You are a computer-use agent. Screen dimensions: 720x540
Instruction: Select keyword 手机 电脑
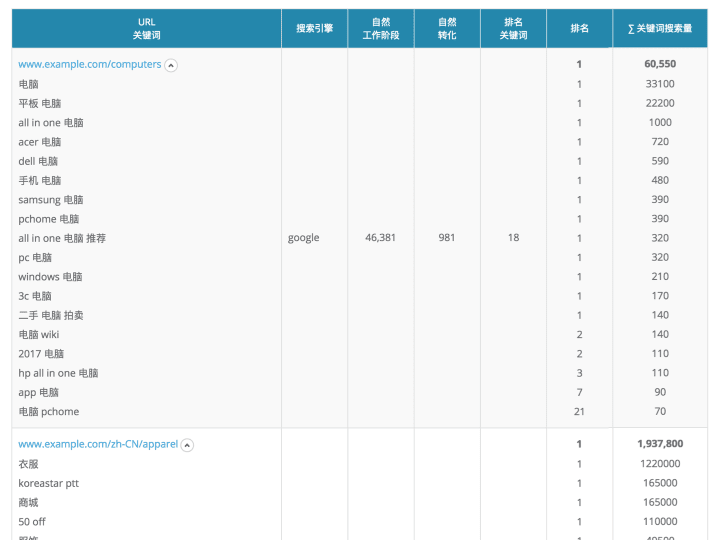pyautogui.click(x=39, y=180)
